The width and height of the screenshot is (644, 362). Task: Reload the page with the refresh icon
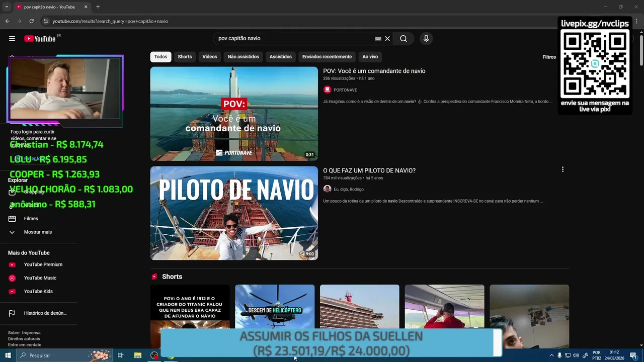click(31, 21)
